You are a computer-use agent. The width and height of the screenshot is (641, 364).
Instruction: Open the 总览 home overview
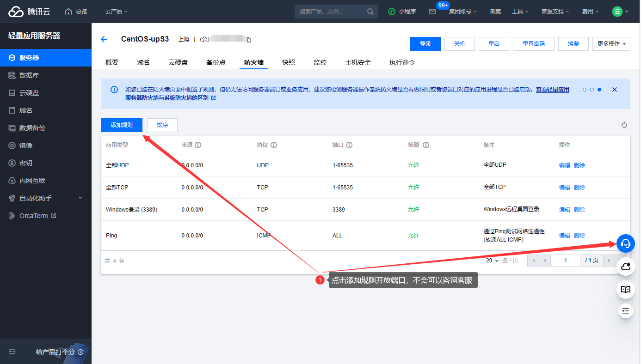76,11
